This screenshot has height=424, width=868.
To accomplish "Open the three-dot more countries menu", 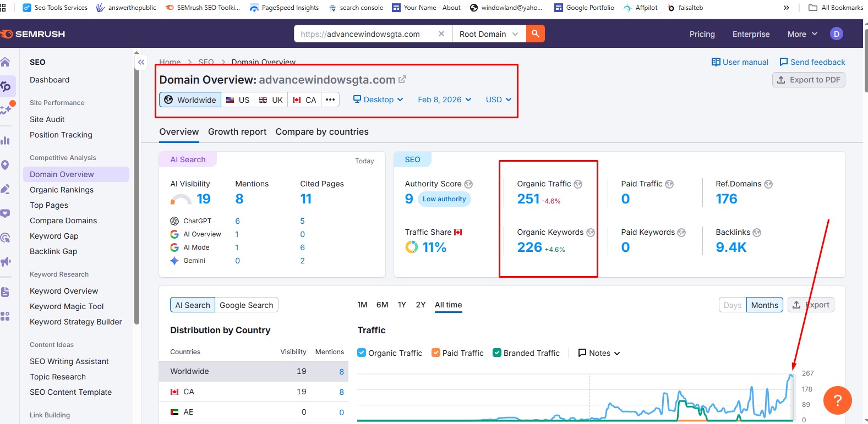I will click(x=330, y=100).
